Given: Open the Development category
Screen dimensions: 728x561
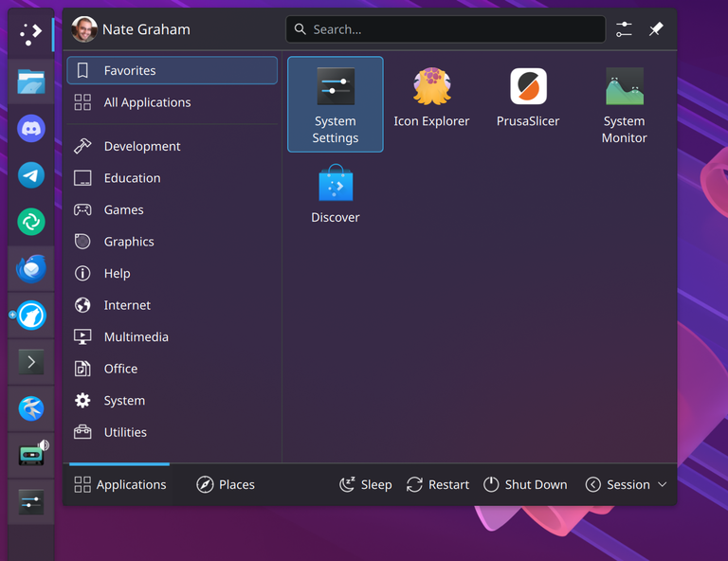Looking at the screenshot, I should click(x=142, y=146).
